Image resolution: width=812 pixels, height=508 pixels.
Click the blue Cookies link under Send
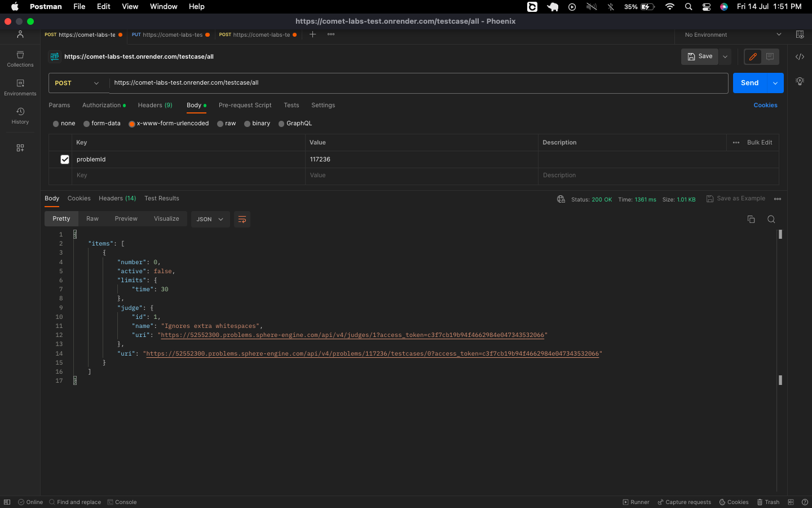[x=765, y=105]
